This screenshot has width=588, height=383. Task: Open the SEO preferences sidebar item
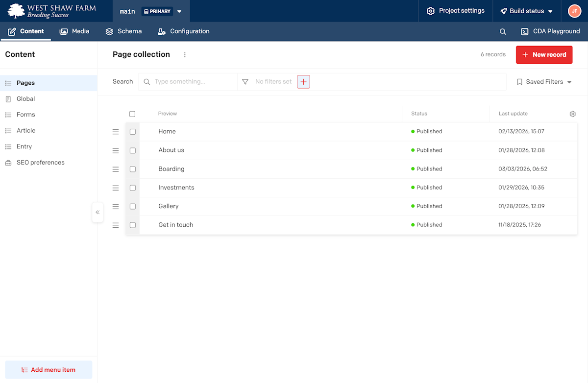coord(40,163)
